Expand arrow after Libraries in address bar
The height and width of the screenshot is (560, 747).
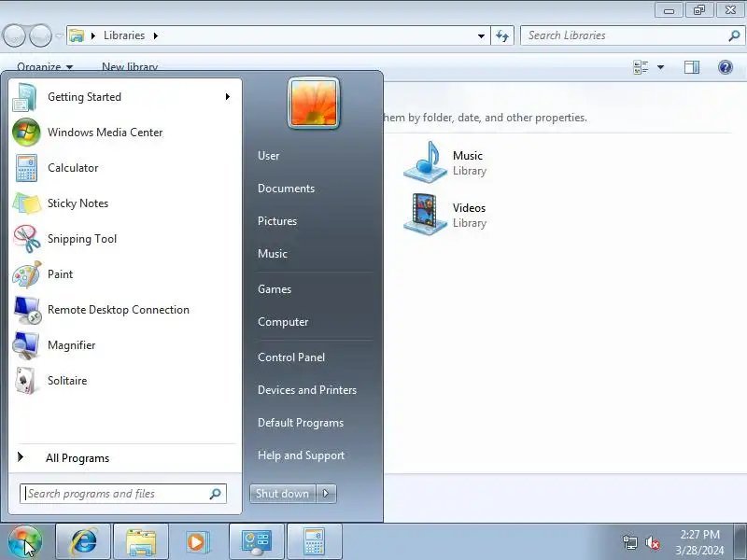[x=155, y=35]
